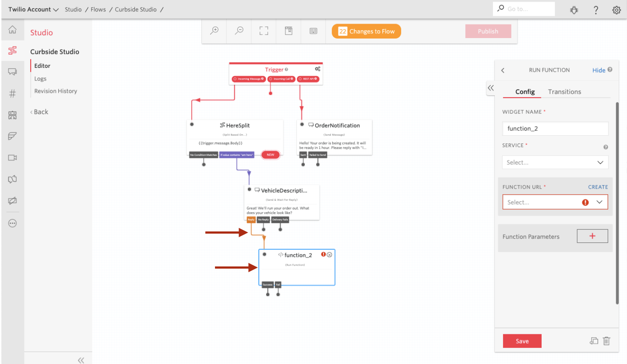
Task: Click the Curbside Studio breadcrumb link
Action: pos(136,9)
